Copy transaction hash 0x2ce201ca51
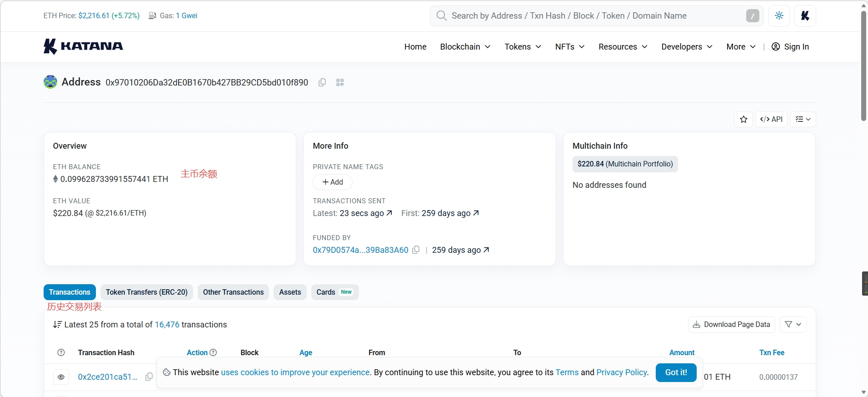868x397 pixels. pos(149,377)
